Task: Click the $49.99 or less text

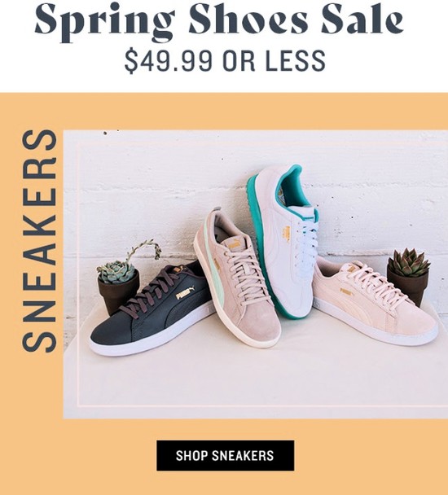Action: (225, 60)
